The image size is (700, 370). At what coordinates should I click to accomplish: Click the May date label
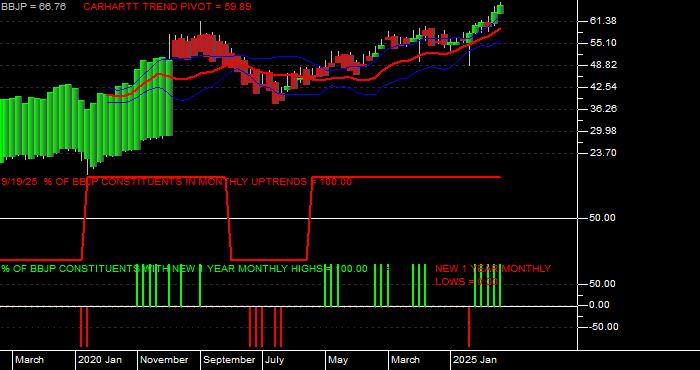pos(339,360)
